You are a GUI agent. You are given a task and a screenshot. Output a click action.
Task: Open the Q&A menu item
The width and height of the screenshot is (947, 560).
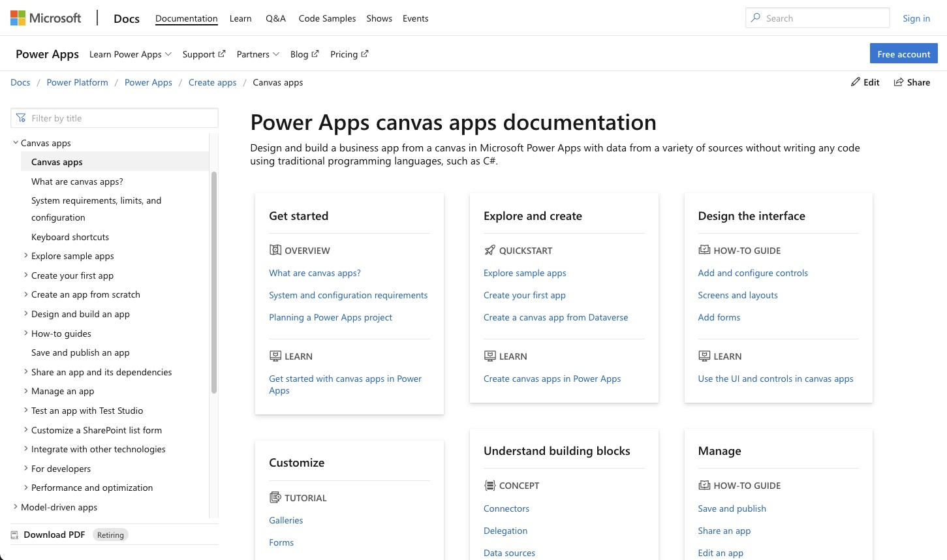[x=275, y=18]
